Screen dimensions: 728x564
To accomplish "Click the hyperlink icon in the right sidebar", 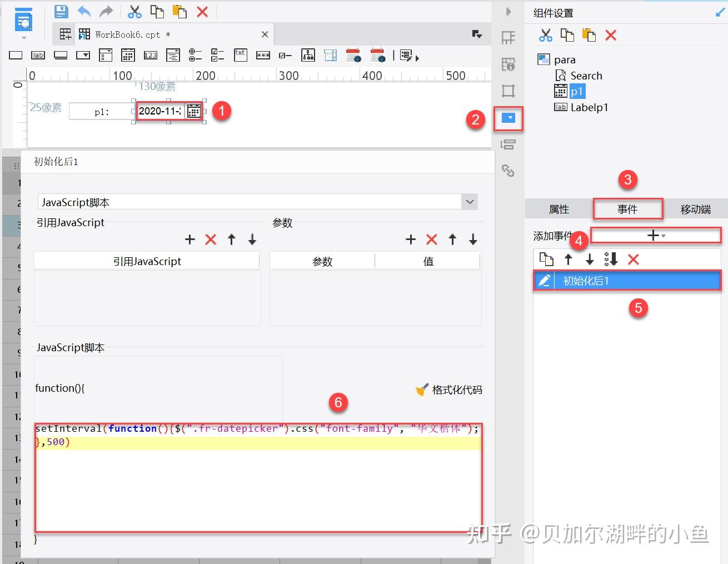I will (508, 172).
